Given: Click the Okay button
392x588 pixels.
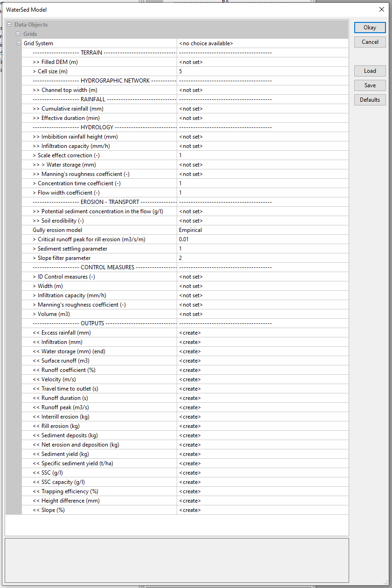Looking at the screenshot, I should click(370, 28).
